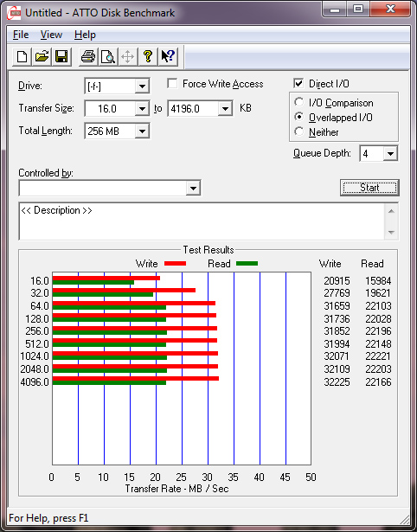Click the red Write legend swatch

click(x=175, y=263)
